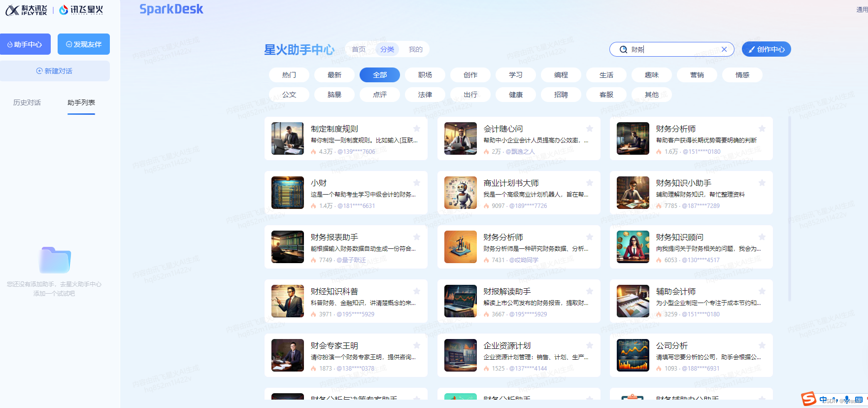This screenshot has height=408, width=868.
Task: Click the magnifier search icon
Action: coord(623,49)
